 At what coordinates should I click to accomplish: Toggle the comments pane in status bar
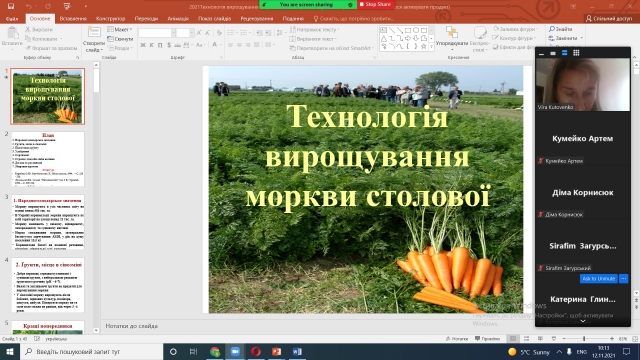488,339
